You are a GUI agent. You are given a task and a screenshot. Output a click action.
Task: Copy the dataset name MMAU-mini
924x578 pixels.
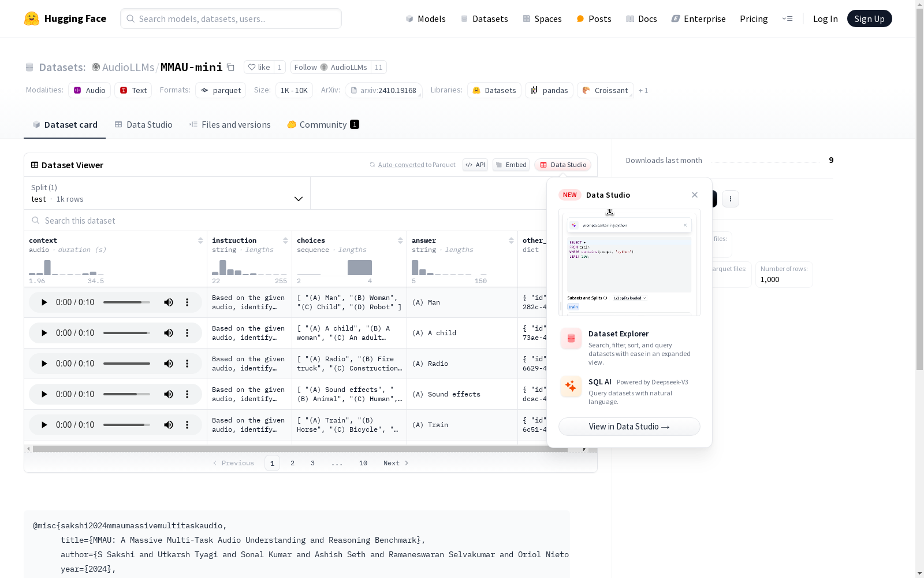[230, 67]
